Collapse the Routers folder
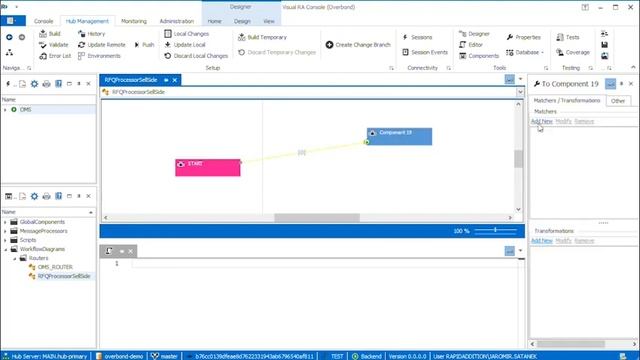Viewport: 640px width, 360px height. (15, 258)
